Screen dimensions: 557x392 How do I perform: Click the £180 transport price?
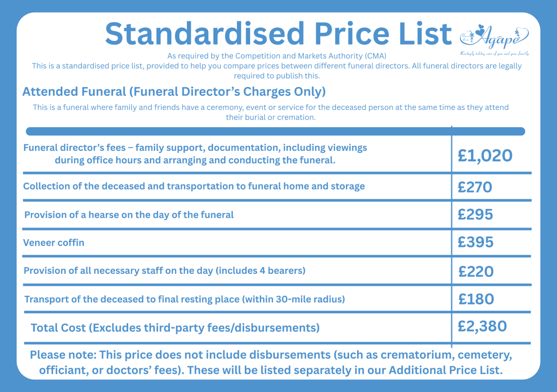pos(476,299)
